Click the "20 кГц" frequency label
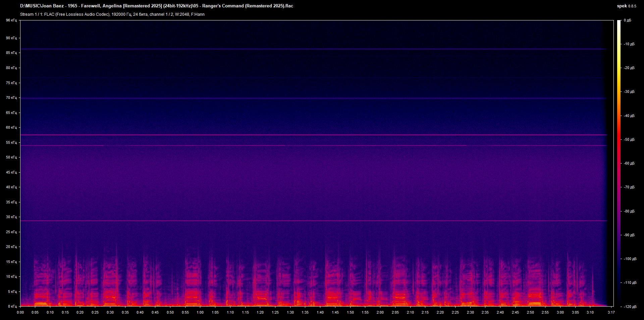The width and height of the screenshot is (644, 320). click(x=11, y=247)
